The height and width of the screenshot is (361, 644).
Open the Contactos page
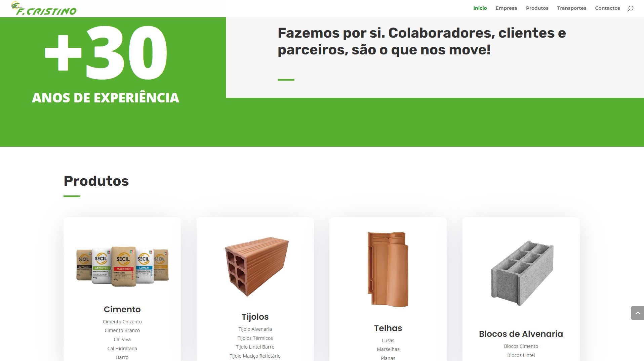point(607,8)
